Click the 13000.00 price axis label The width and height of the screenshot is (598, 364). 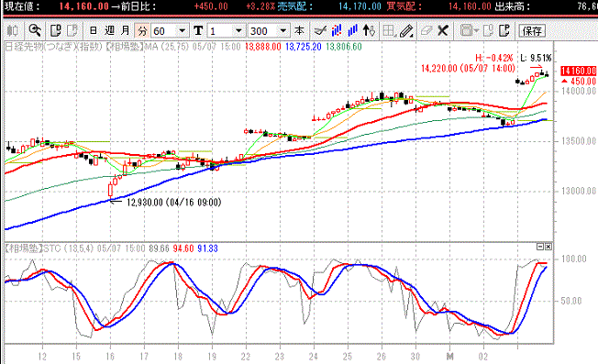pos(579,191)
